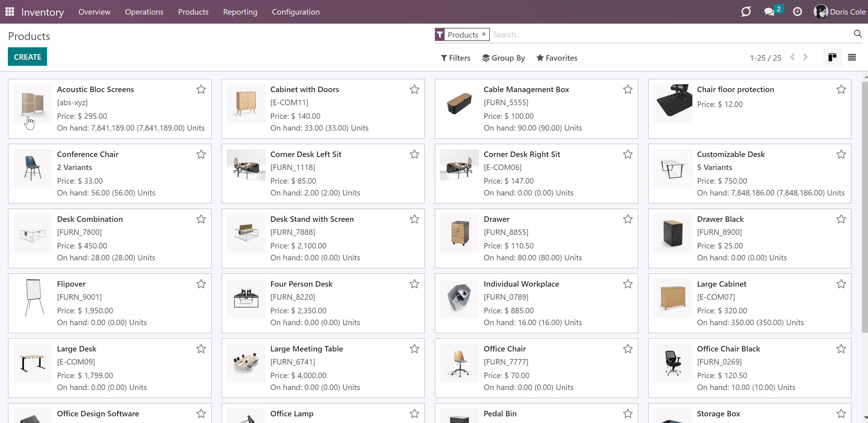Open the Doris Cole user menu
The height and width of the screenshot is (423, 868).
click(840, 12)
